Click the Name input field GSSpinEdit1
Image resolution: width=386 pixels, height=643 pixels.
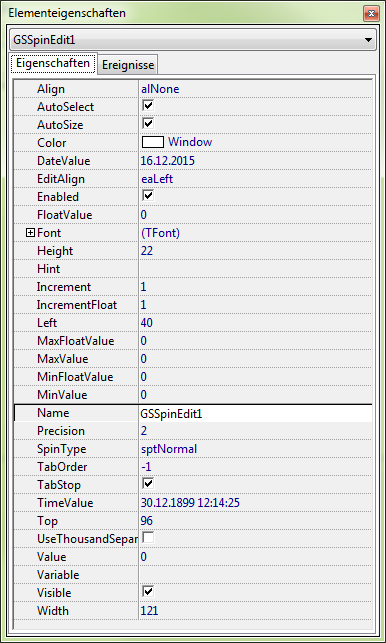click(x=255, y=413)
